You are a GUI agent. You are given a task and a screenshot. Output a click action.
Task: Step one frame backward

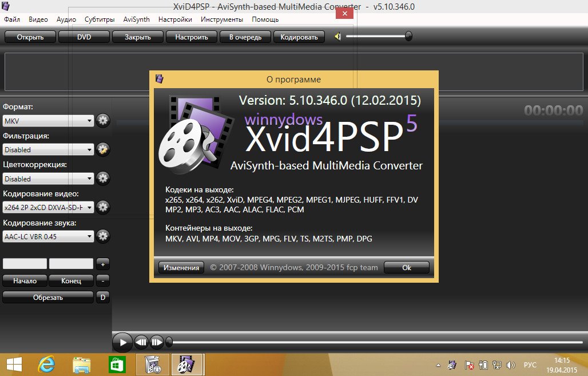(x=141, y=342)
